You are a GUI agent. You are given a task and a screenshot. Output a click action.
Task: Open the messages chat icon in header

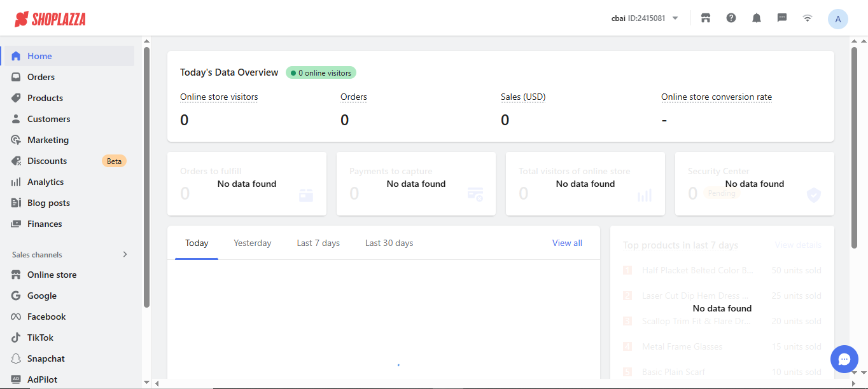tap(782, 18)
